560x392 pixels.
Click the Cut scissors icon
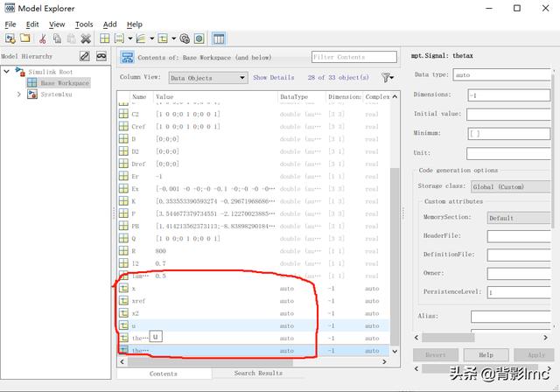43,38
